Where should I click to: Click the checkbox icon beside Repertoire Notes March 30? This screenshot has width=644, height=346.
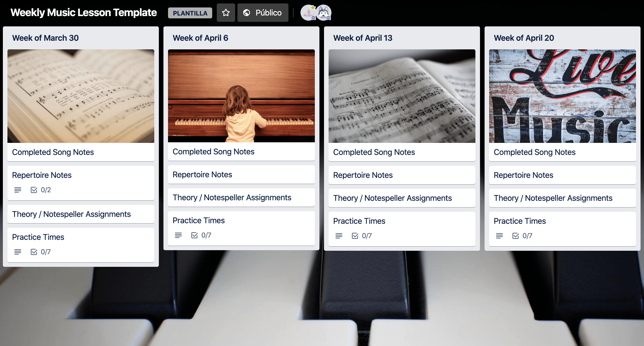[33, 190]
